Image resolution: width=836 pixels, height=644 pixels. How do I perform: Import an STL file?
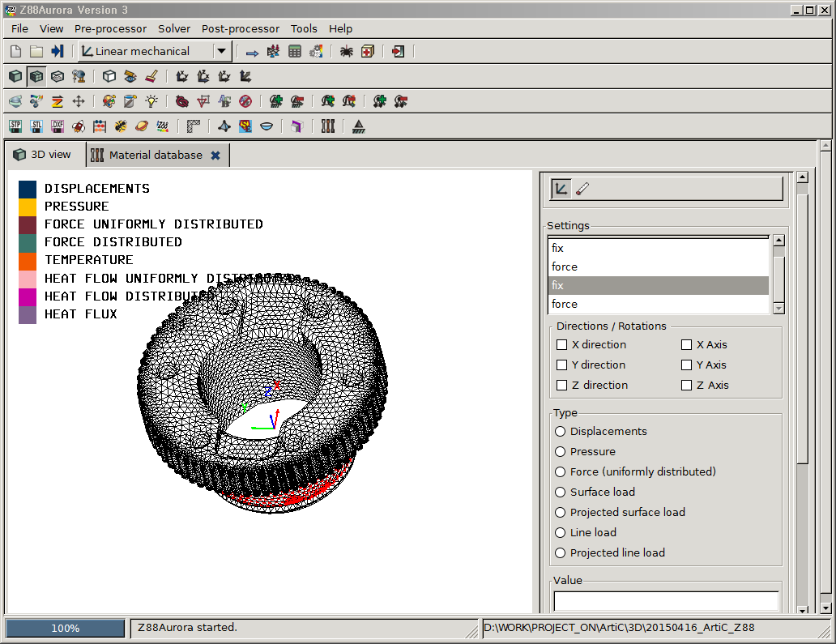[x=36, y=126]
